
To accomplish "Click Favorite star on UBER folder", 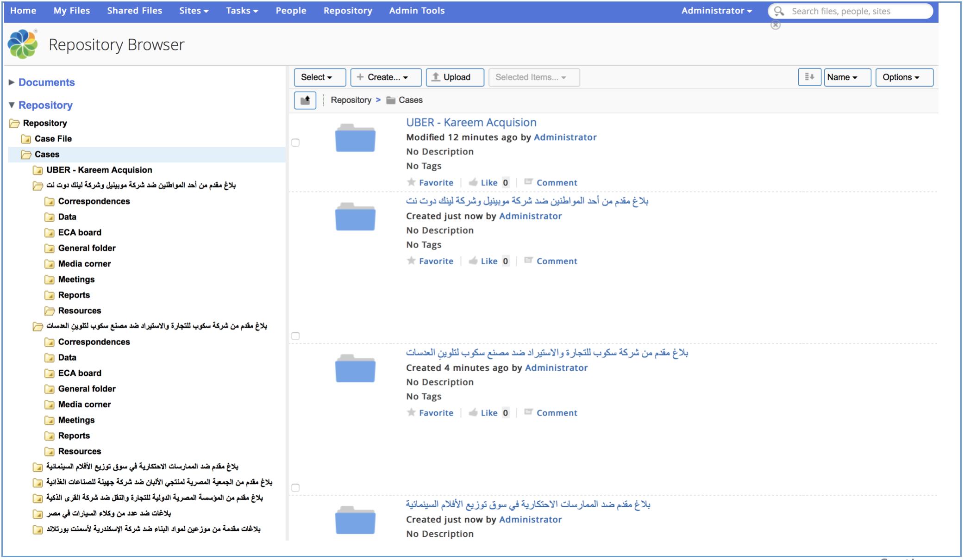I will point(411,182).
